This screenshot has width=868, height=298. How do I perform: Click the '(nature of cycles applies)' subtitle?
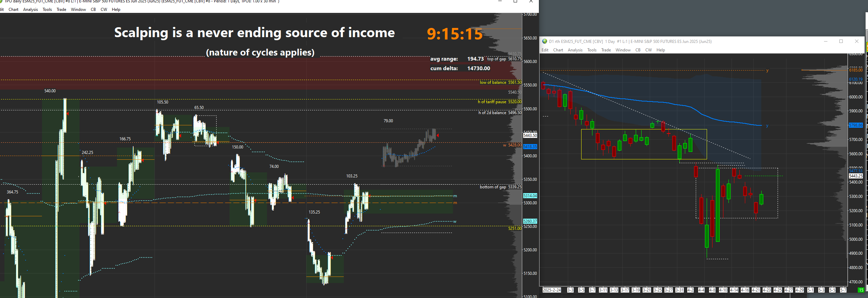(260, 52)
